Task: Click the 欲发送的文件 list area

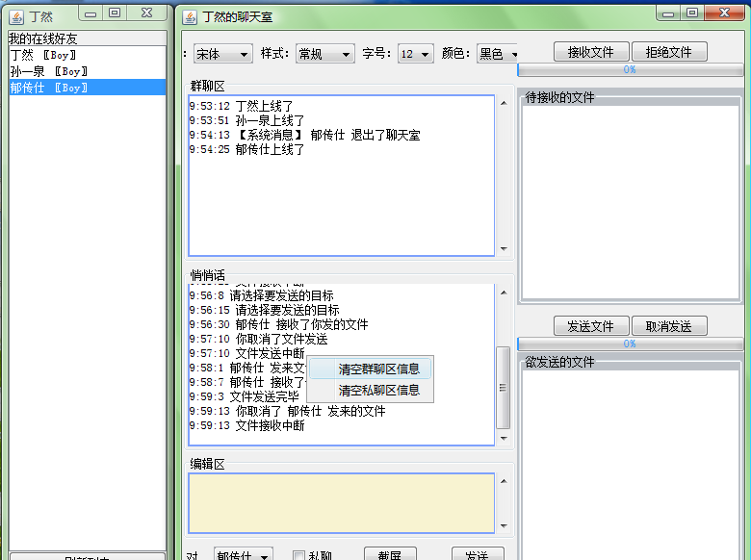Action: [631, 465]
